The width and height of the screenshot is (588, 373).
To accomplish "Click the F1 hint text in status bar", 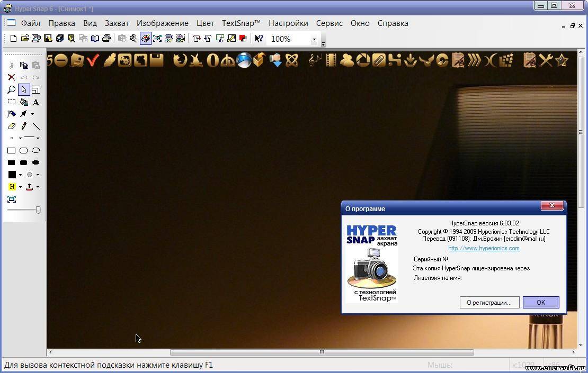I will (109, 365).
